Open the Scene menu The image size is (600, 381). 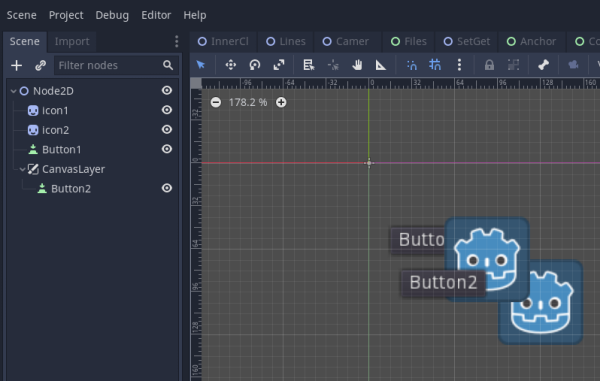(22, 15)
